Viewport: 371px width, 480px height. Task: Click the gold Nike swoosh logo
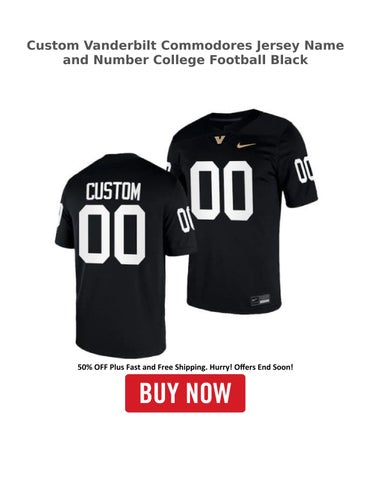246,145
